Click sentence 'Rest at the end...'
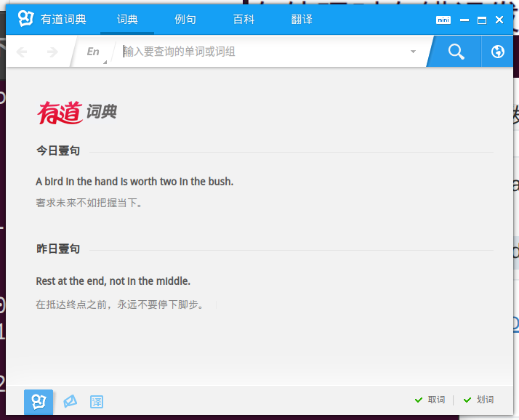519x420 pixels. click(113, 281)
